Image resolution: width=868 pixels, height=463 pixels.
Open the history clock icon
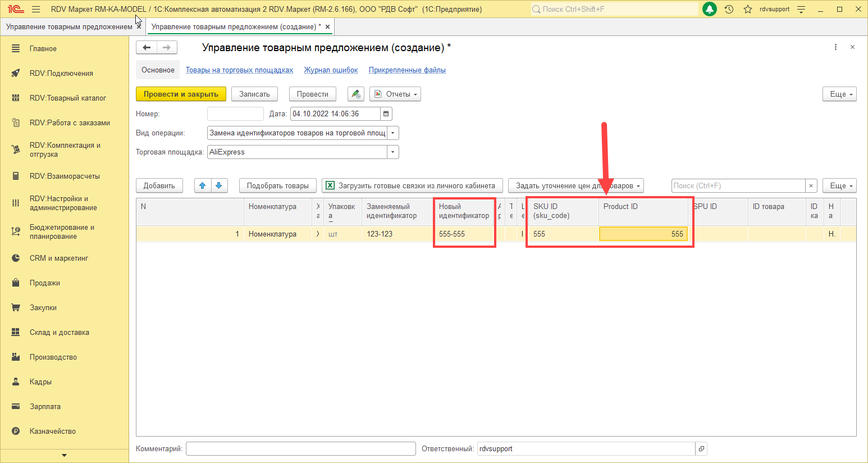point(729,10)
